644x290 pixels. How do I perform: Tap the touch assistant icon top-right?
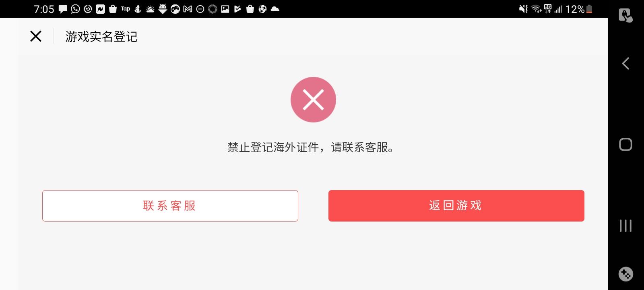[625, 15]
